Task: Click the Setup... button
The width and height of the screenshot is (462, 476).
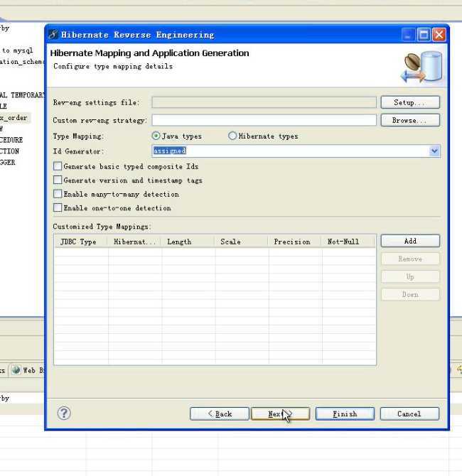Action: [410, 102]
